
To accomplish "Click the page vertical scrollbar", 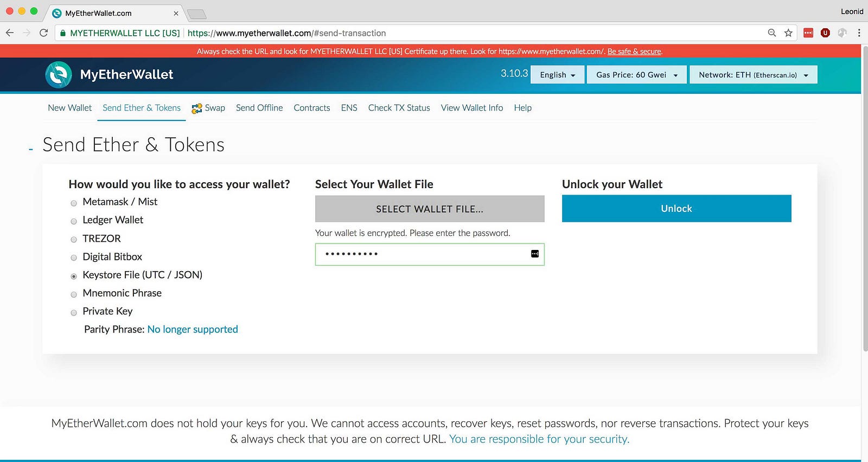I will coord(864,198).
